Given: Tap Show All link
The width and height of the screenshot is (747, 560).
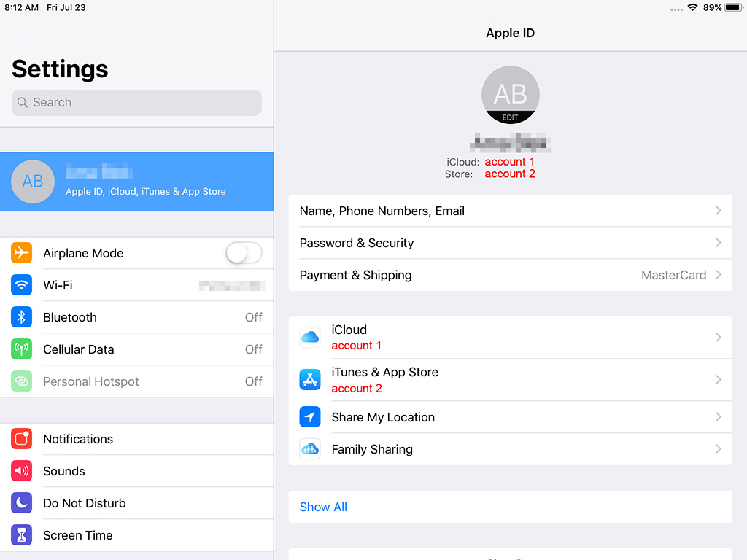Looking at the screenshot, I should point(323,507).
